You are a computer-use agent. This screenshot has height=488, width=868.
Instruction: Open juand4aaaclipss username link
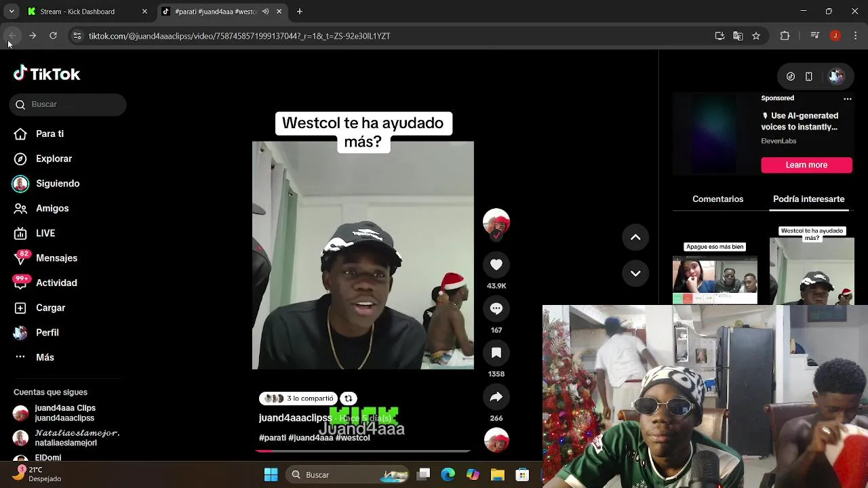click(295, 418)
